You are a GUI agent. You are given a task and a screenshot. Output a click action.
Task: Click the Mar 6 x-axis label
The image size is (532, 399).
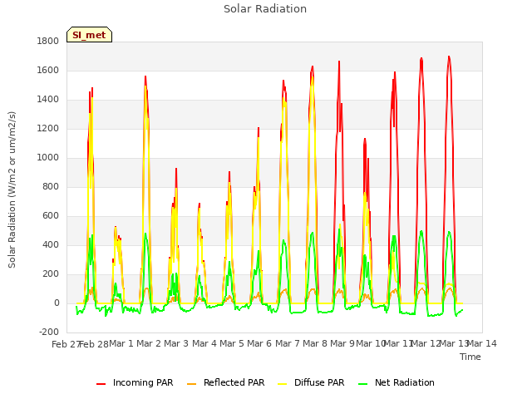(x=259, y=343)
